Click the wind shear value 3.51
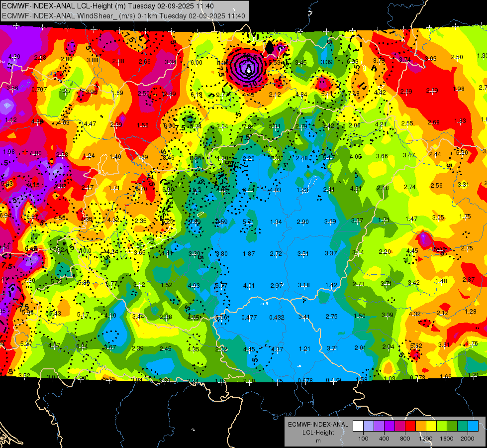Viewport: 487px width, 448px height. point(303,254)
